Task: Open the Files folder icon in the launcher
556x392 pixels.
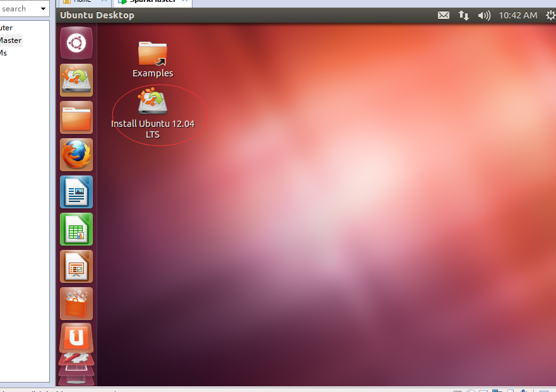Action: click(x=76, y=117)
